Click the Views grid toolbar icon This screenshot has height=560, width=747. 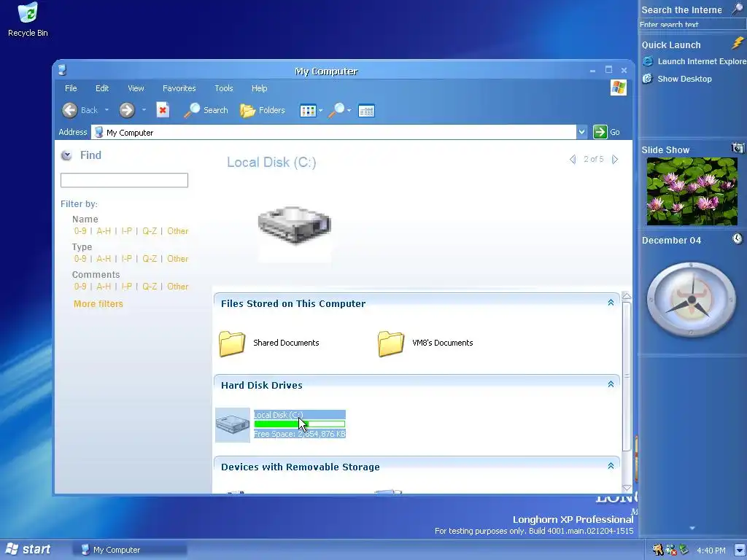[x=308, y=111]
